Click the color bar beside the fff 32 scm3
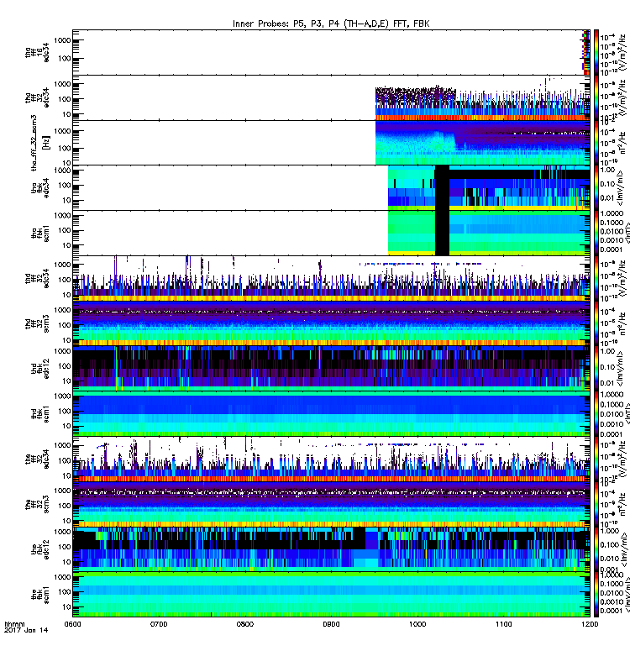This screenshot has height=672, width=630. point(596,505)
